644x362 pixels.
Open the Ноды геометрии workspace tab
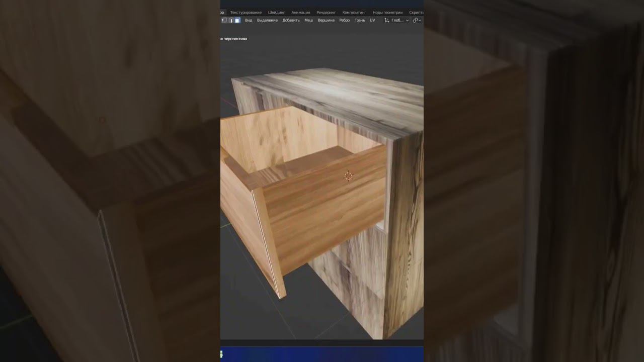pyautogui.click(x=387, y=12)
